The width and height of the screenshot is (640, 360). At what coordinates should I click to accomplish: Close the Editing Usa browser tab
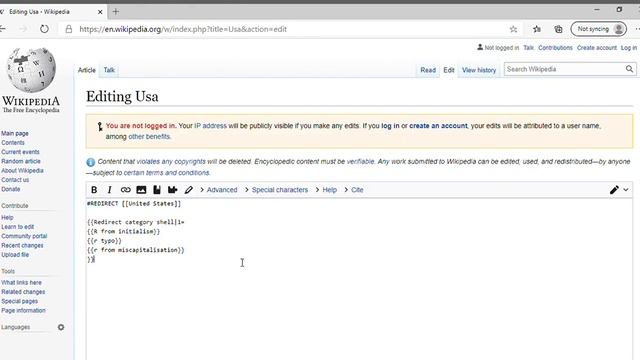100,12
